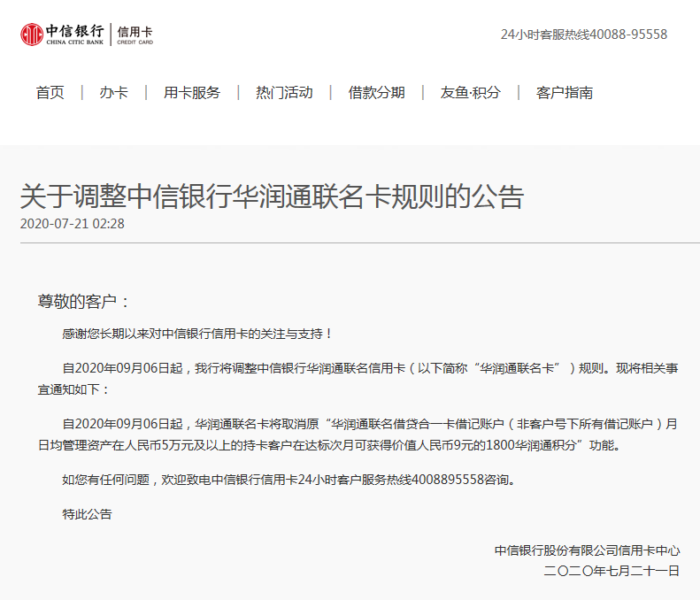This screenshot has width=700, height=600.
Task: Click the text 1800华润通积分 in the paragraph
Action: 531,445
